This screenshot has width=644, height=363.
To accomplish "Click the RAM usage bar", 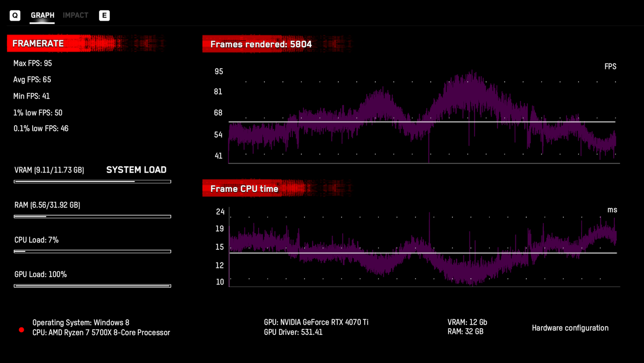I will (x=93, y=217).
